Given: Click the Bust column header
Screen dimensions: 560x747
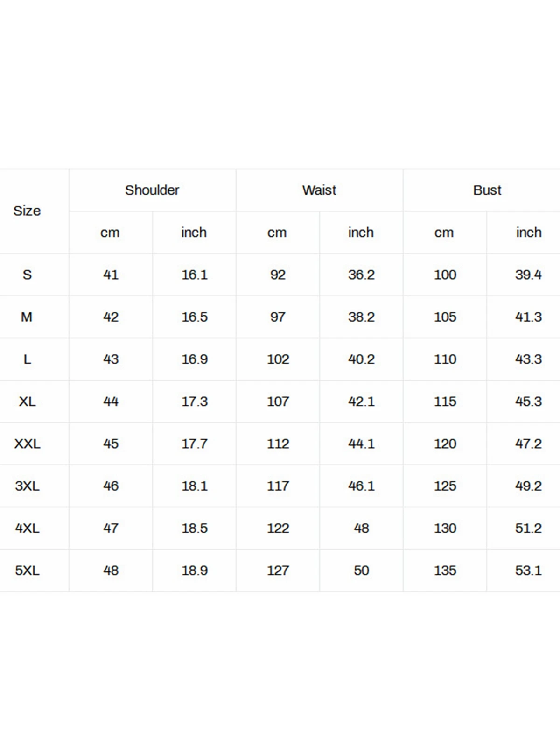Looking at the screenshot, I should [487, 190].
